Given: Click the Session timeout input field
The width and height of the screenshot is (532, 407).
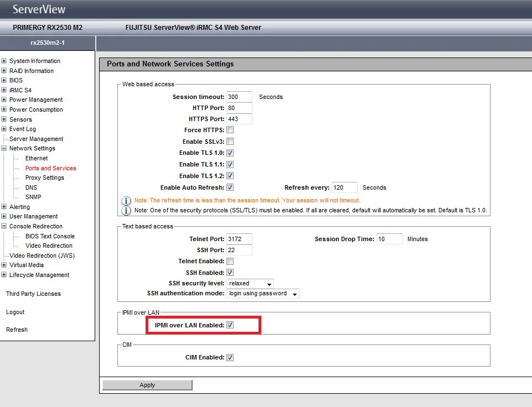Looking at the screenshot, I should (x=239, y=97).
